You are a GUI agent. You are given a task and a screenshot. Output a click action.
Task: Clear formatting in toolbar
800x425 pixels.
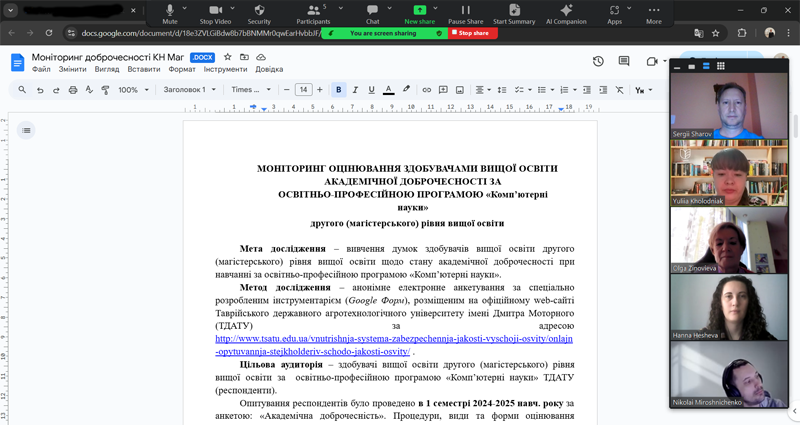(619, 90)
